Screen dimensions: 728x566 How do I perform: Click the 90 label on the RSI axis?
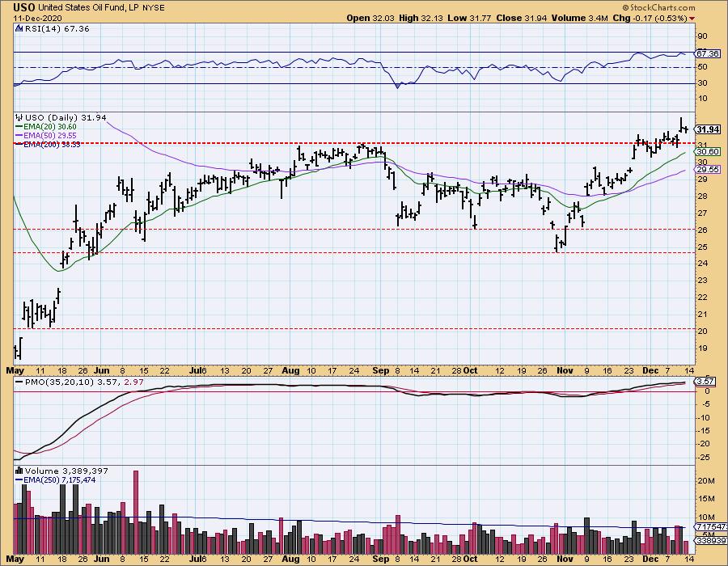click(x=702, y=36)
